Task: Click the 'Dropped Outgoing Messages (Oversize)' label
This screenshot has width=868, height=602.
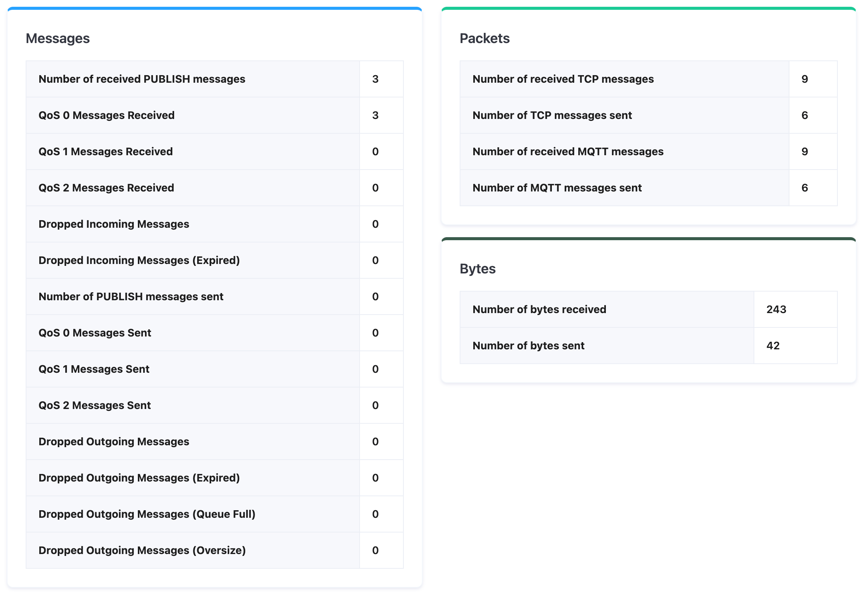Action: pos(142,550)
